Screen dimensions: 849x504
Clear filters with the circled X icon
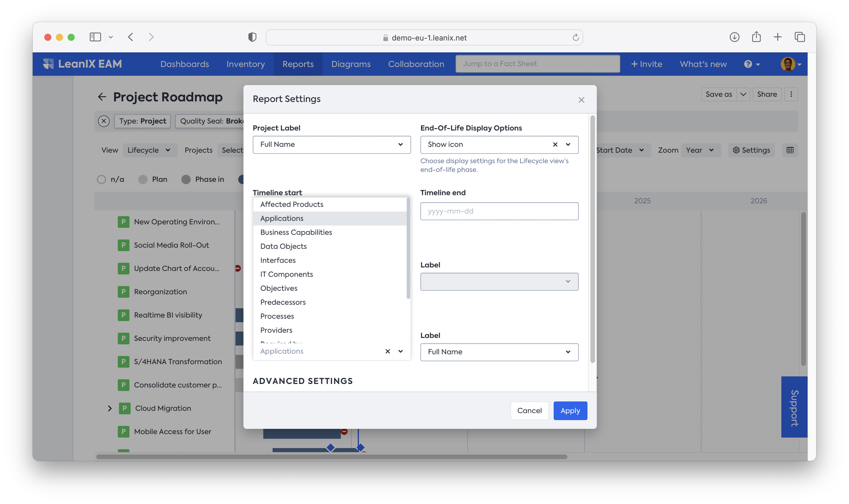click(104, 121)
